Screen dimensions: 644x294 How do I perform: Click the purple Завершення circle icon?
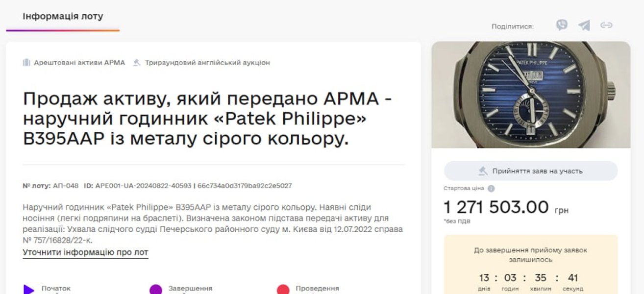pyautogui.click(x=156, y=290)
